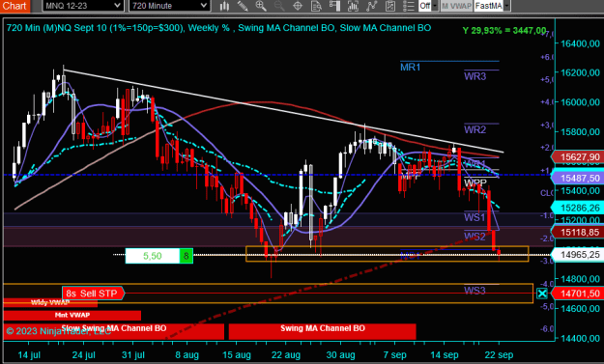Screen dimensions: 604x364
Task: Open the MNQ 12-23 instrument dropdown
Action: (83, 6)
